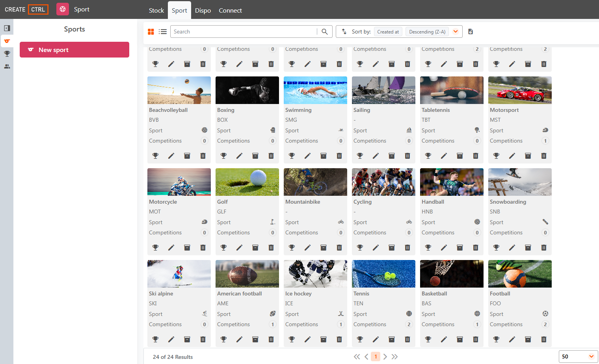Edit the Boxing sport
The width and height of the screenshot is (599, 364).
click(x=240, y=156)
